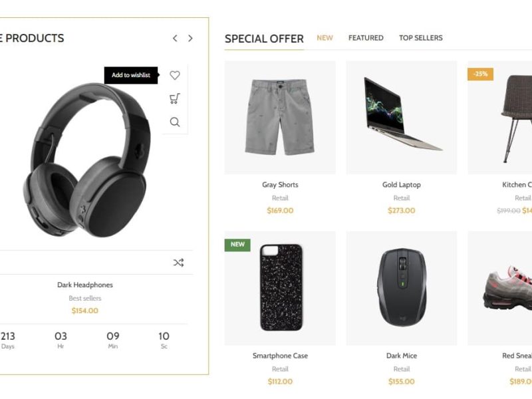Viewport: 532px width, 399px height.
Task: Click the Gold Laptop image
Action: point(402,118)
